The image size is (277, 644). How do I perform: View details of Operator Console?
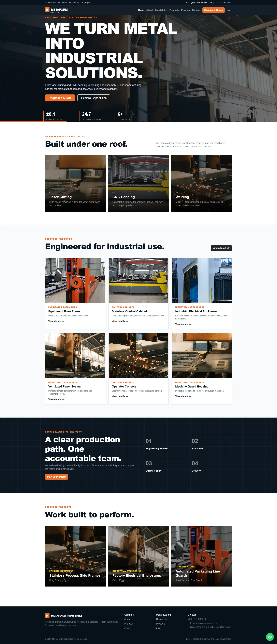click(120, 396)
